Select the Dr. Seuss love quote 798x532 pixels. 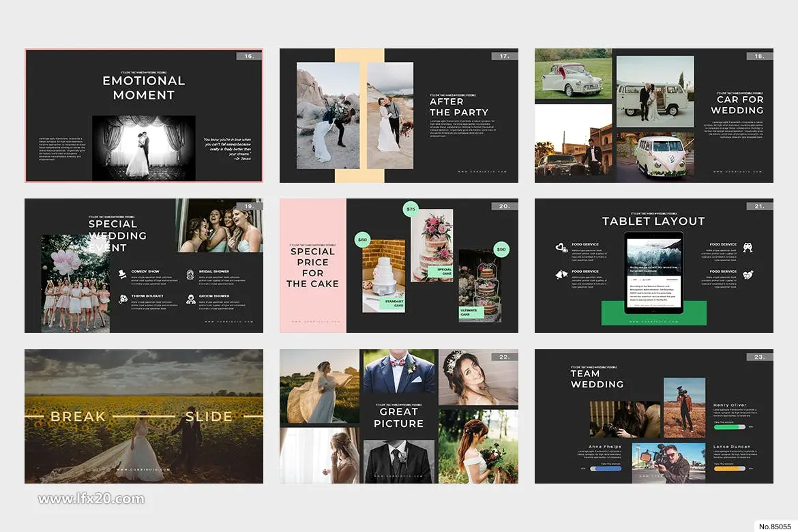click(x=227, y=149)
